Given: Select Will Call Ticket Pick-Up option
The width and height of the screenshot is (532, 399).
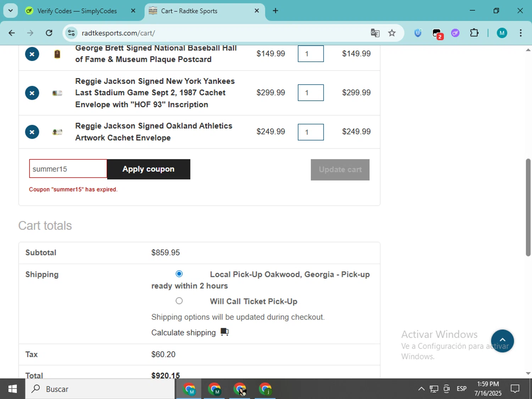Looking at the screenshot, I should [x=179, y=301].
